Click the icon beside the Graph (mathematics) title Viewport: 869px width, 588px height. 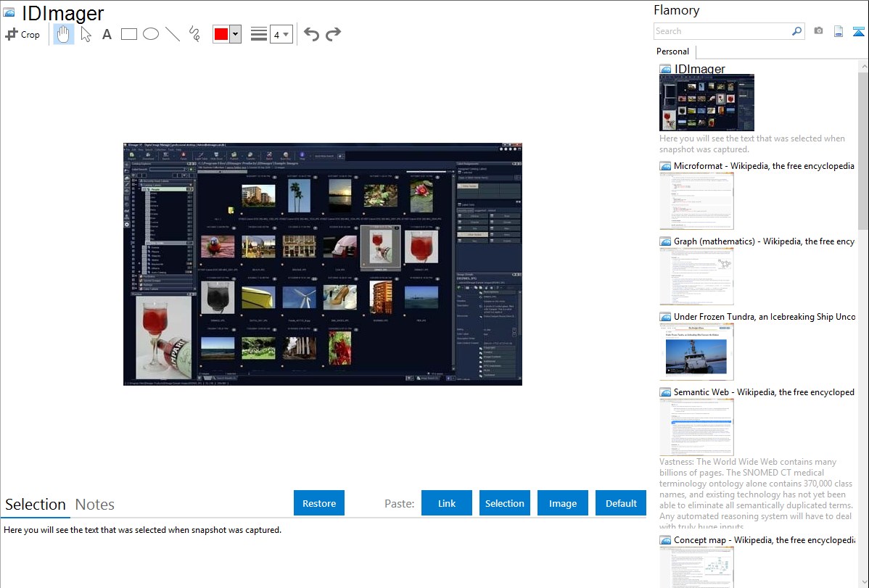pyautogui.click(x=666, y=241)
